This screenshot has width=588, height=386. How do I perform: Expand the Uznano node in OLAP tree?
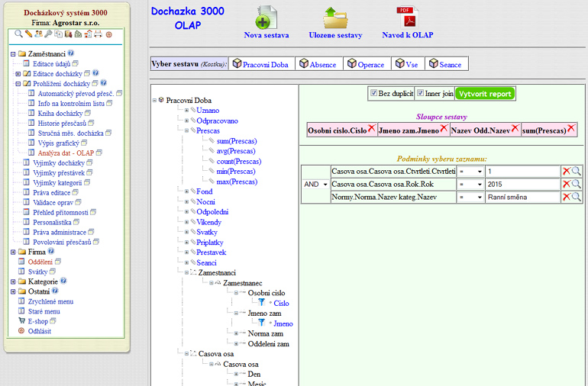[186, 110]
